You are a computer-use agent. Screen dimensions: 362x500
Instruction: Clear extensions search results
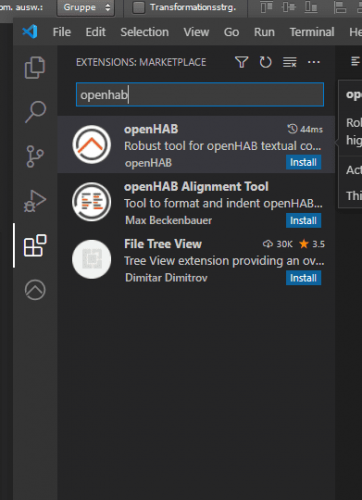290,62
